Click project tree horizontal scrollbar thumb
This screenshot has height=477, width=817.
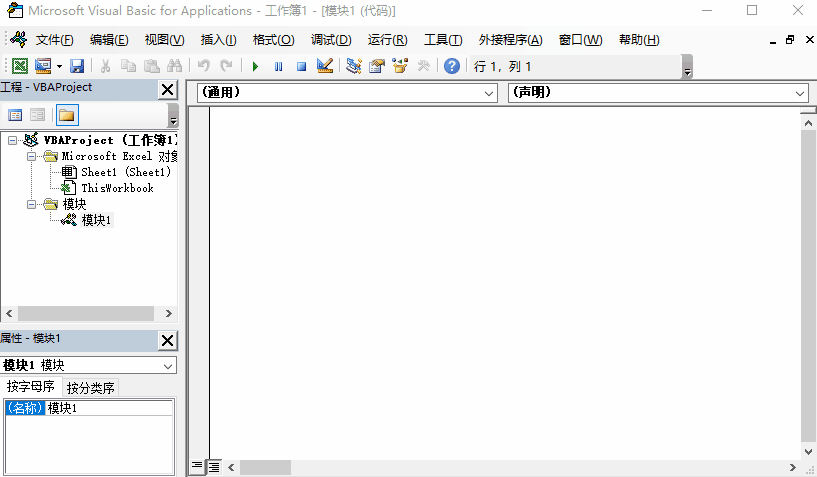click(x=86, y=313)
